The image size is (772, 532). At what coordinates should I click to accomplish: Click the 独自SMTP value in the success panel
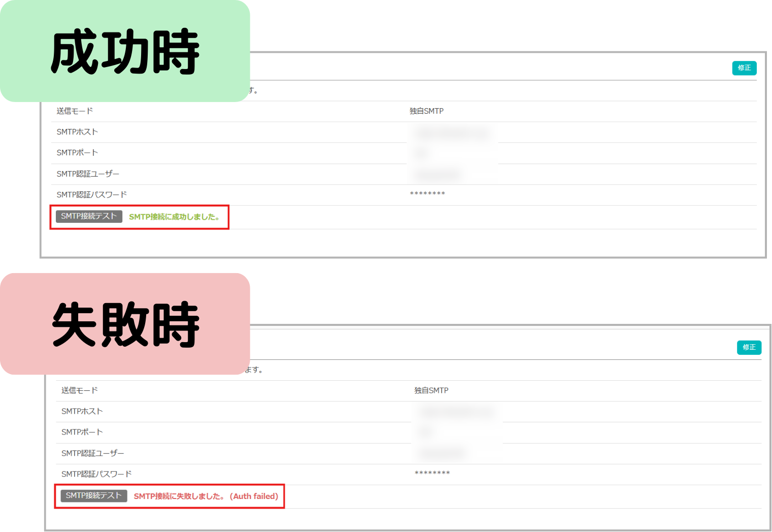pyautogui.click(x=426, y=111)
